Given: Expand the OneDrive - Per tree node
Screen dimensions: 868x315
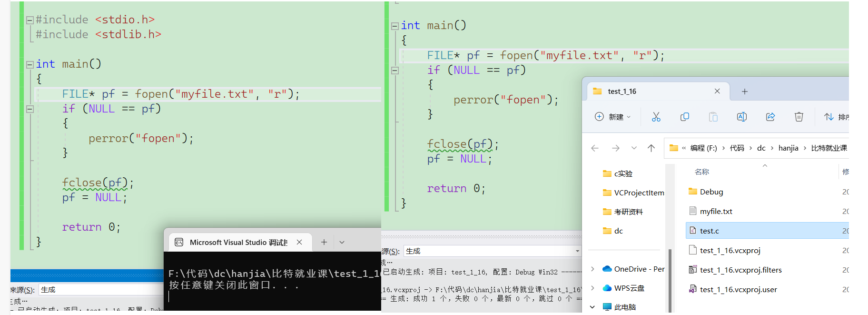Looking at the screenshot, I should point(592,269).
